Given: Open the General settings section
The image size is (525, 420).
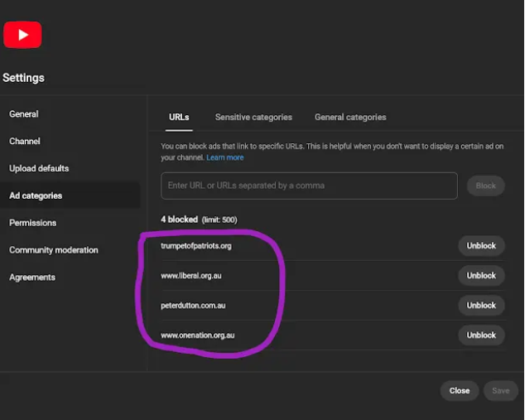Looking at the screenshot, I should (x=24, y=114).
